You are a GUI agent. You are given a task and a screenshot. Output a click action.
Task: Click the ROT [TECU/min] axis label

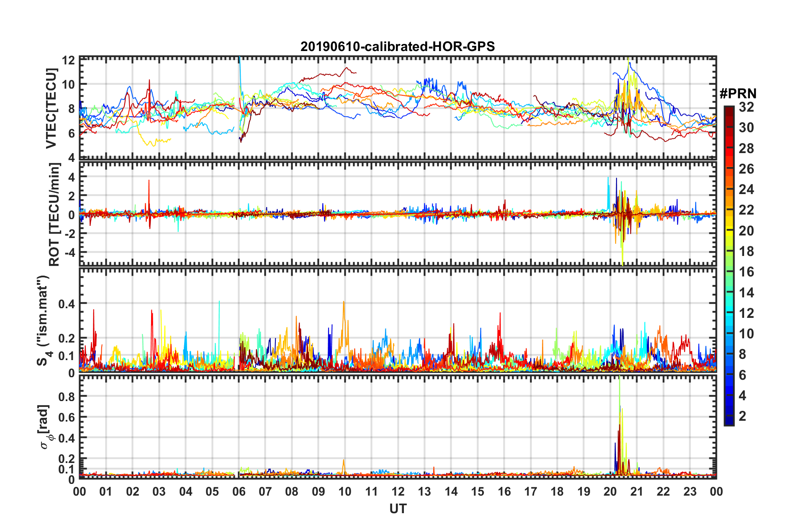tap(54, 214)
